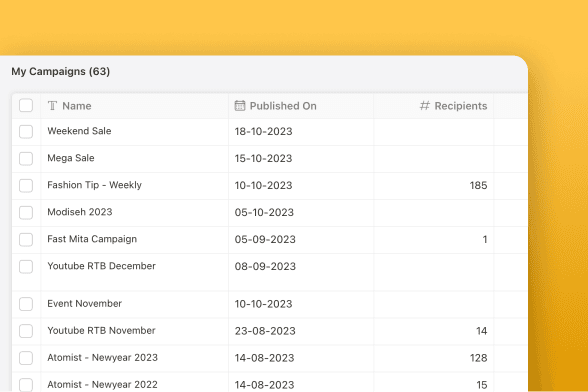This screenshot has height=392, width=588.
Task: Select Youtube RTB November row checkbox
Action: tap(26, 331)
